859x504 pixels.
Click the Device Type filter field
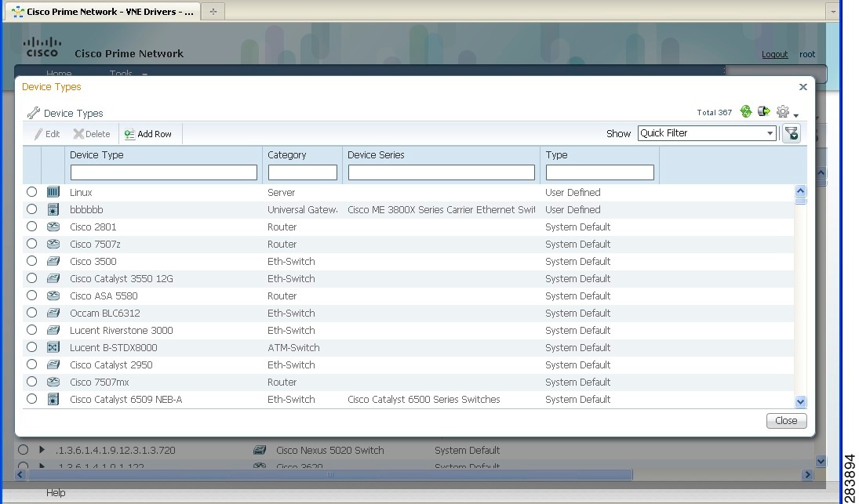pyautogui.click(x=164, y=172)
